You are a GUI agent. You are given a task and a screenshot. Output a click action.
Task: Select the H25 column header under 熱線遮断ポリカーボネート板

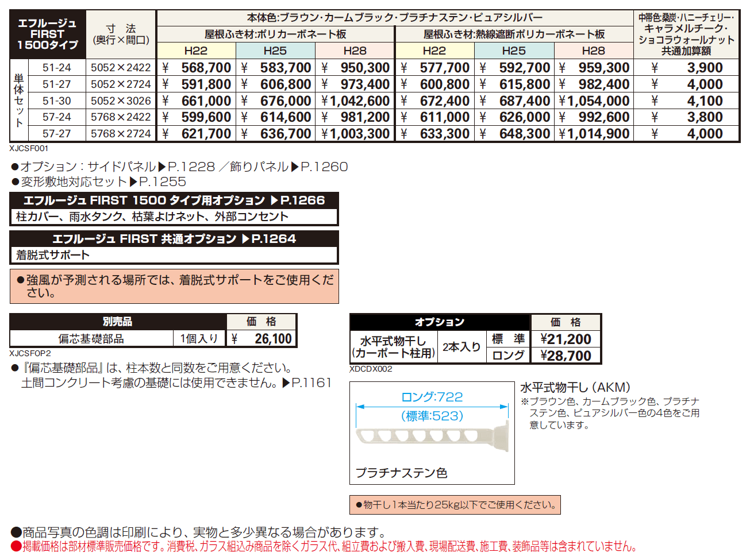[x=514, y=51]
